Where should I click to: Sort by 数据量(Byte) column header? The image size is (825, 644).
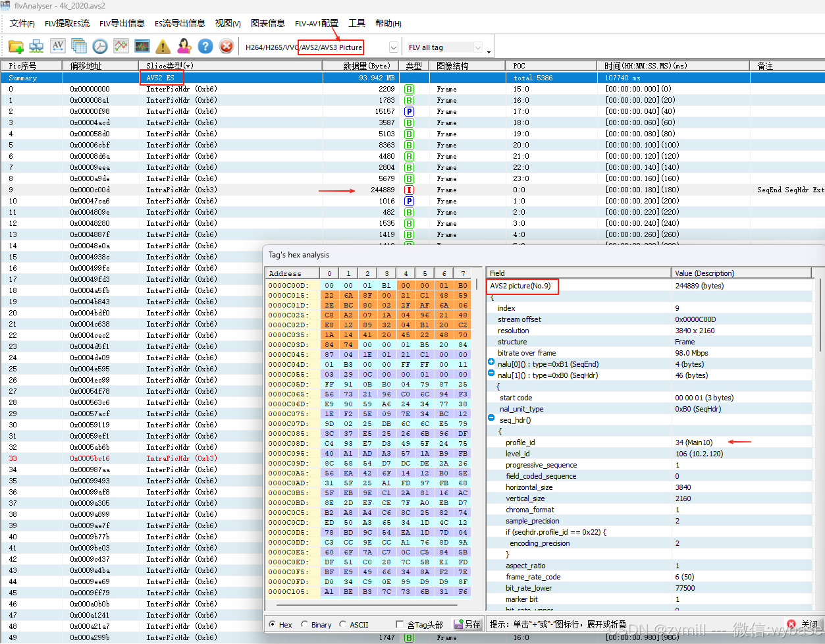click(x=361, y=66)
